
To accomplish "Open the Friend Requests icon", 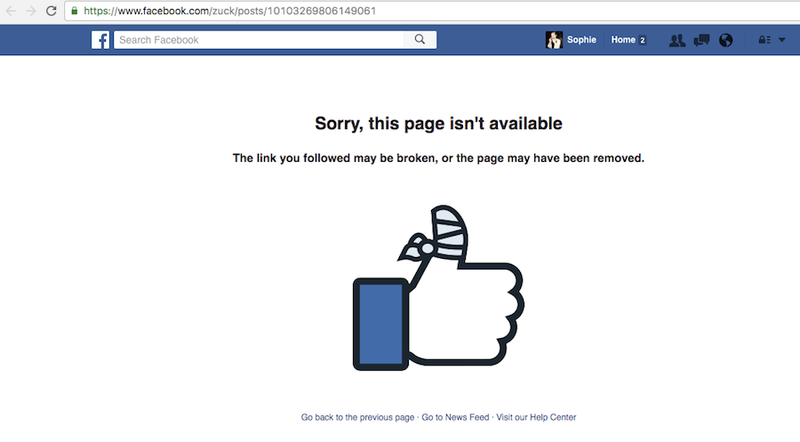I will pos(677,40).
